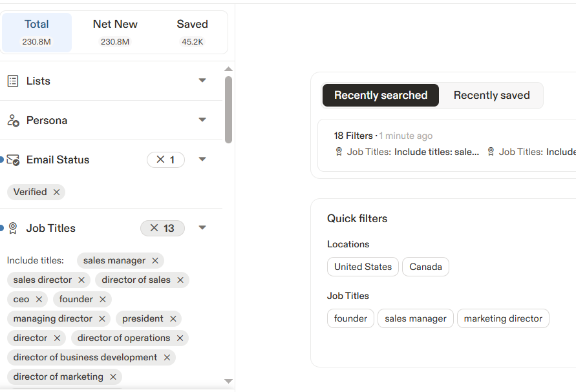Click the Lists icon in sidebar
Viewport: 576px width, 392px height.
click(x=13, y=81)
